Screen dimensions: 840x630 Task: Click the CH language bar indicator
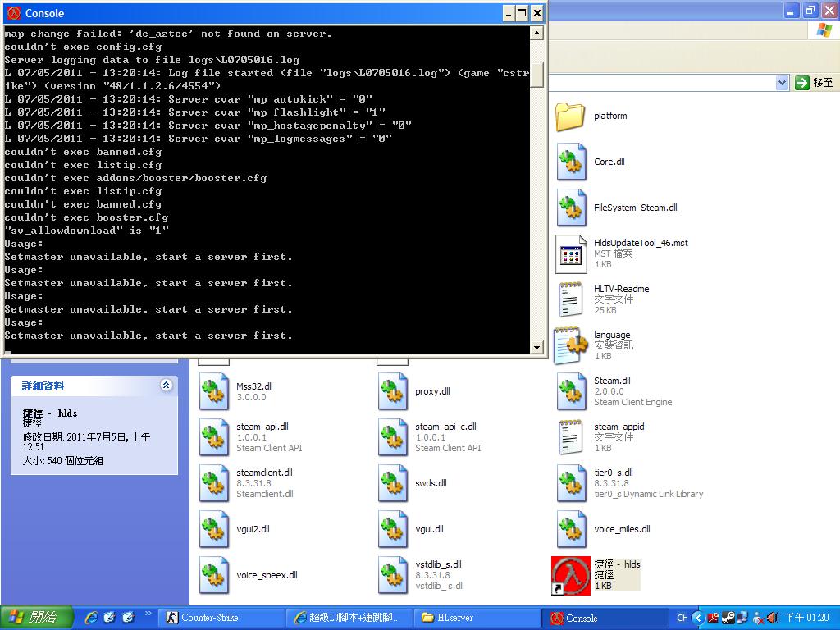click(682, 618)
